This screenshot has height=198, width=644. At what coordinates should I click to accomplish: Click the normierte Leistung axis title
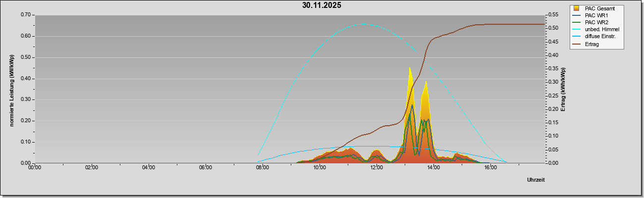coord(11,90)
